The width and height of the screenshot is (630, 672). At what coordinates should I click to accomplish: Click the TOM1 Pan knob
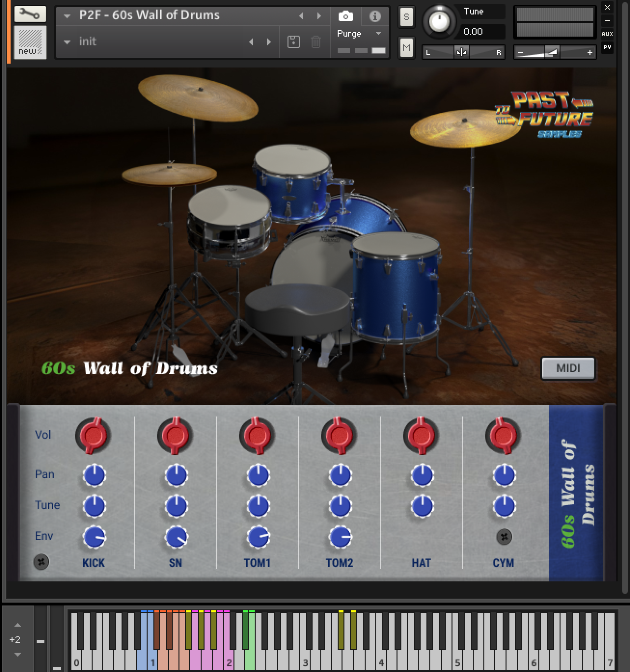click(x=258, y=475)
